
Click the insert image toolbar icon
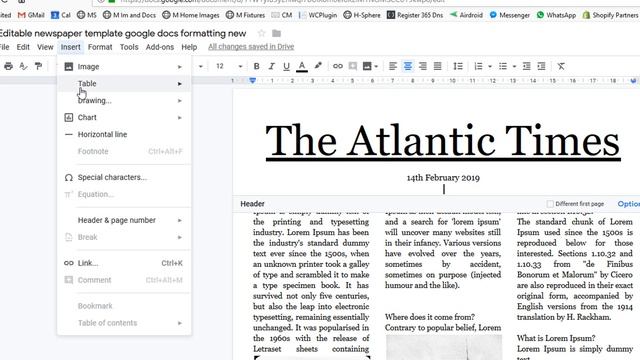click(x=367, y=66)
